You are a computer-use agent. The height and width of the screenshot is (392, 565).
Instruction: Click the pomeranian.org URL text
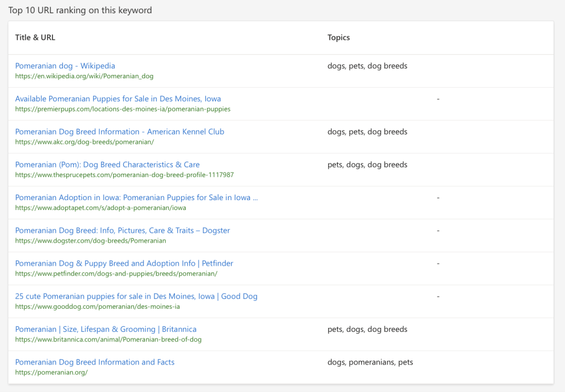click(51, 372)
